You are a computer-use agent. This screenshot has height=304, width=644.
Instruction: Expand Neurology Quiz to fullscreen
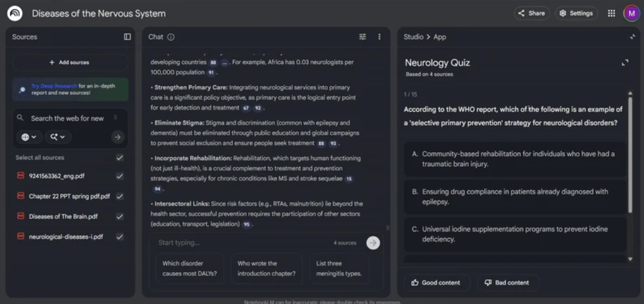tap(625, 63)
